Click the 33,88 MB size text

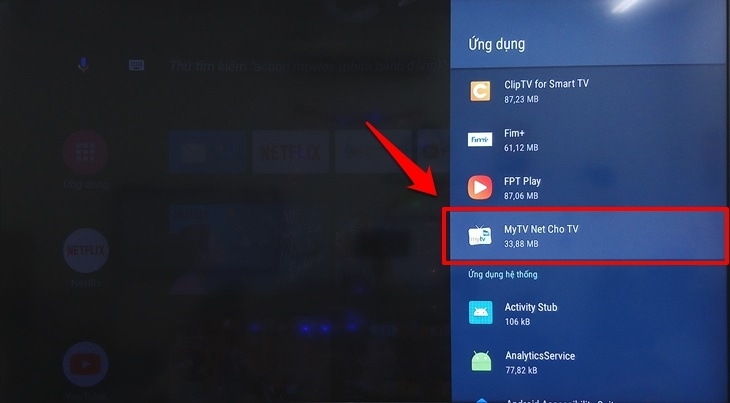[521, 244]
